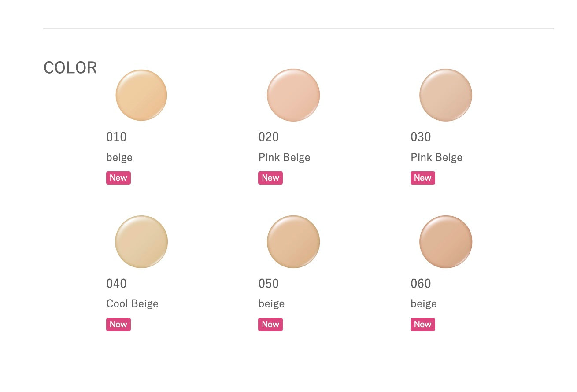Click the New badge under 060 beige

[423, 325]
